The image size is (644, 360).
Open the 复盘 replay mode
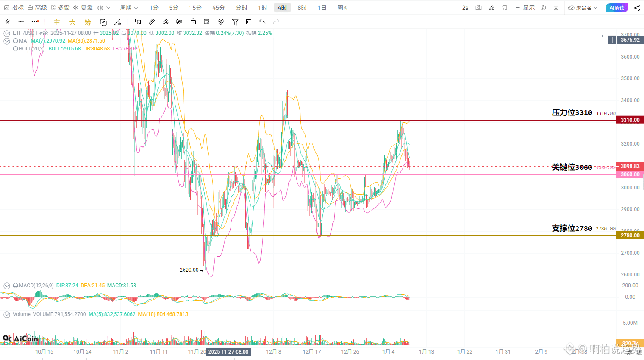coord(83,8)
